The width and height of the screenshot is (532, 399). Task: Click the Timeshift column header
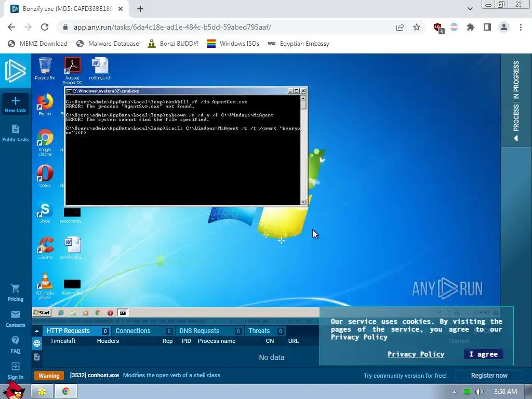point(63,341)
